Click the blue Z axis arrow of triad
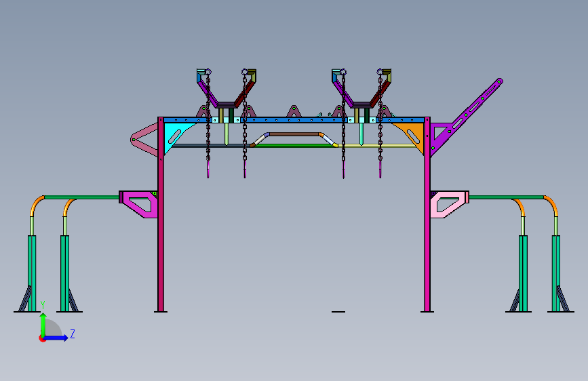588x381 pixels. click(x=56, y=338)
